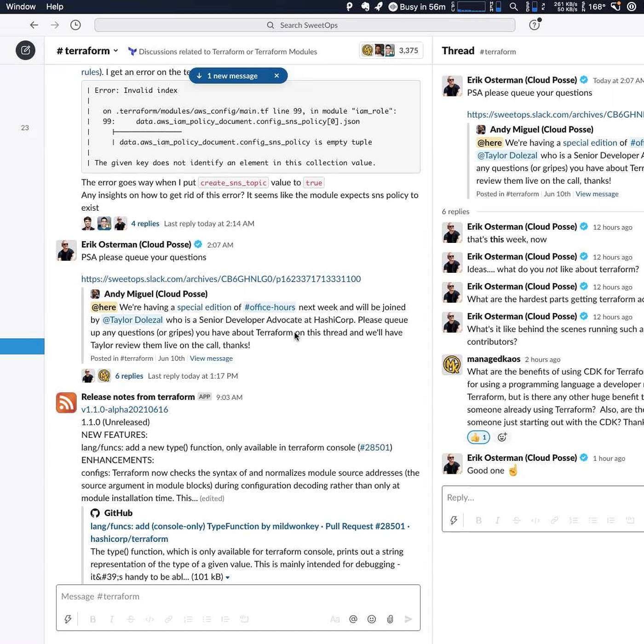Insert a link in Message #terraform composer
This screenshot has width=644, height=644.
(168, 619)
